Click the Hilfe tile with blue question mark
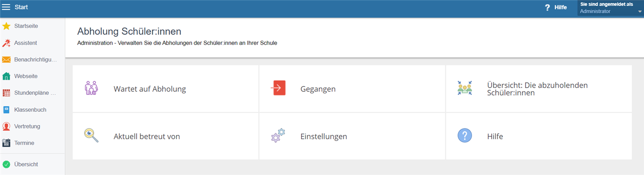Viewport: 644px width, 175px height. tap(539, 136)
